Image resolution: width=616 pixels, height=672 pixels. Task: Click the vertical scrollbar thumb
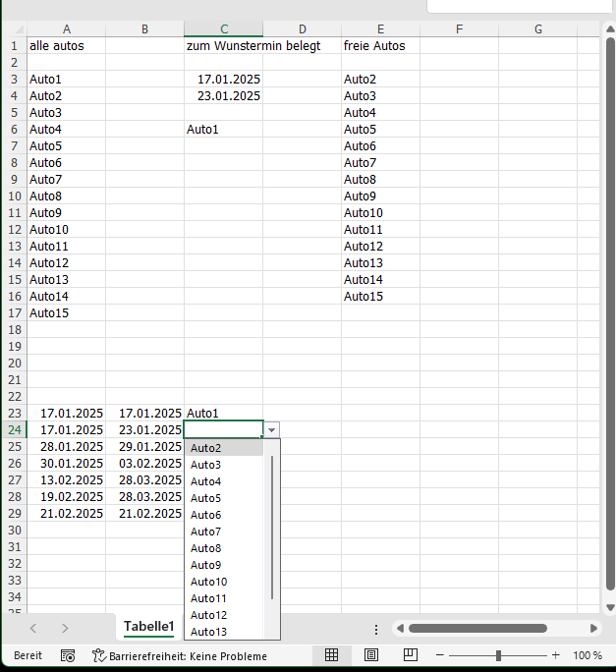610,314
